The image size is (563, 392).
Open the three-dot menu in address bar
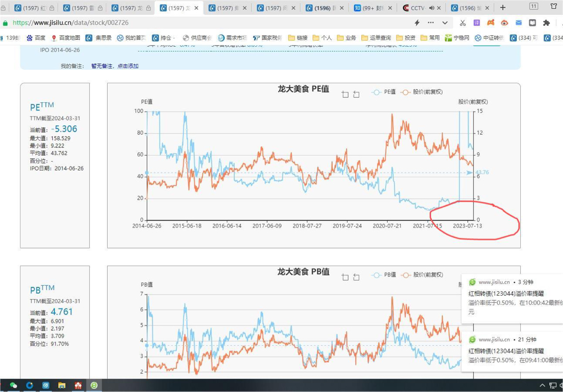click(431, 23)
